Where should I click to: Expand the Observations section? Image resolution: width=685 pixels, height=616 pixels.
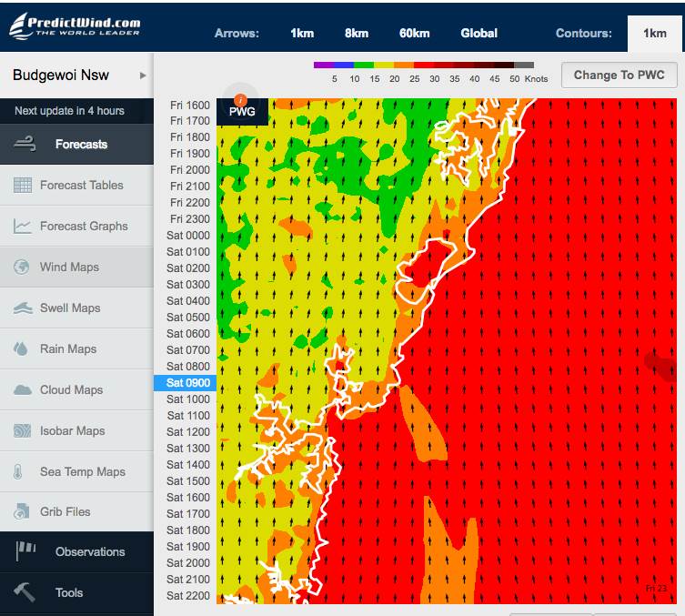76,552
